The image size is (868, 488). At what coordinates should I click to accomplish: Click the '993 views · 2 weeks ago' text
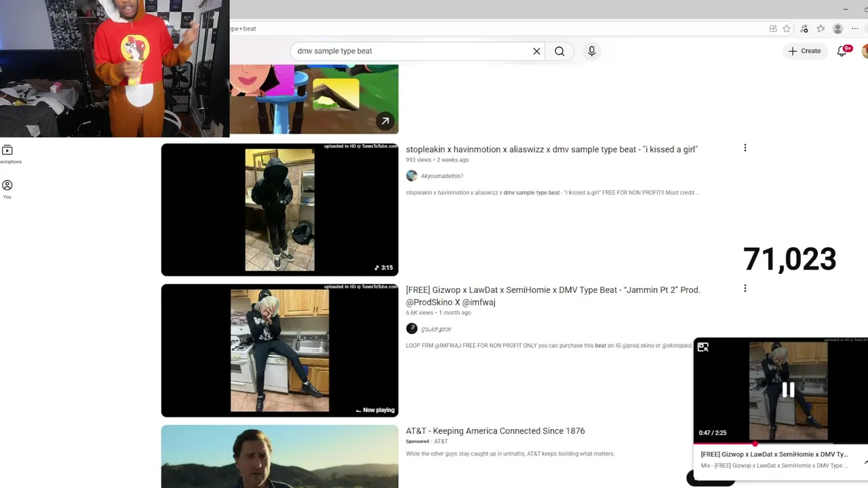tap(437, 160)
